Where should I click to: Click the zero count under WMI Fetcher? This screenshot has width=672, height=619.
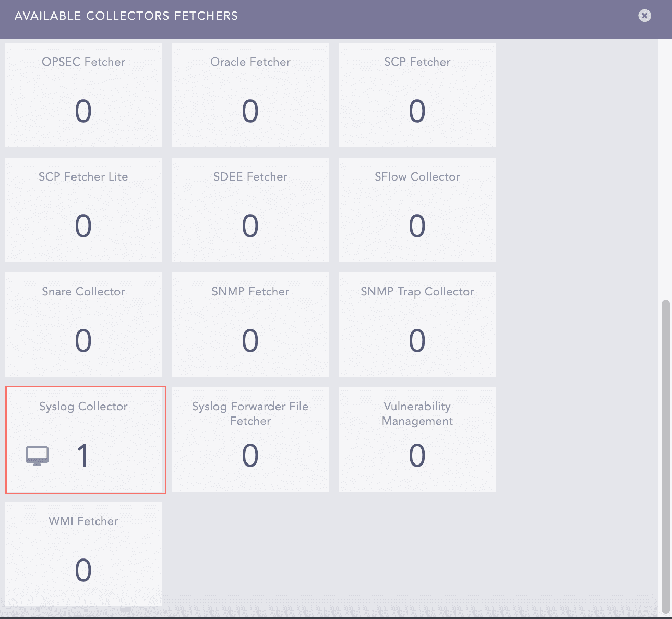[x=83, y=570]
